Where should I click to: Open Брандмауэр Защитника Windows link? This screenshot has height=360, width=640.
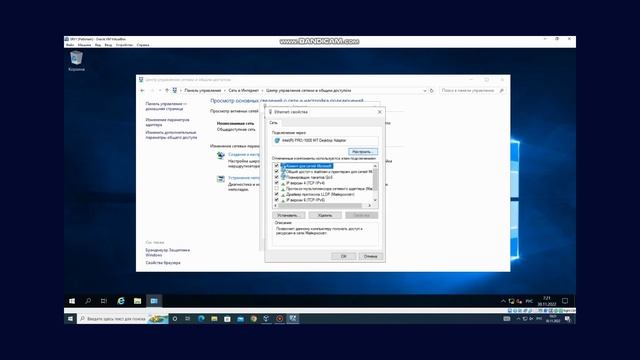click(167, 252)
